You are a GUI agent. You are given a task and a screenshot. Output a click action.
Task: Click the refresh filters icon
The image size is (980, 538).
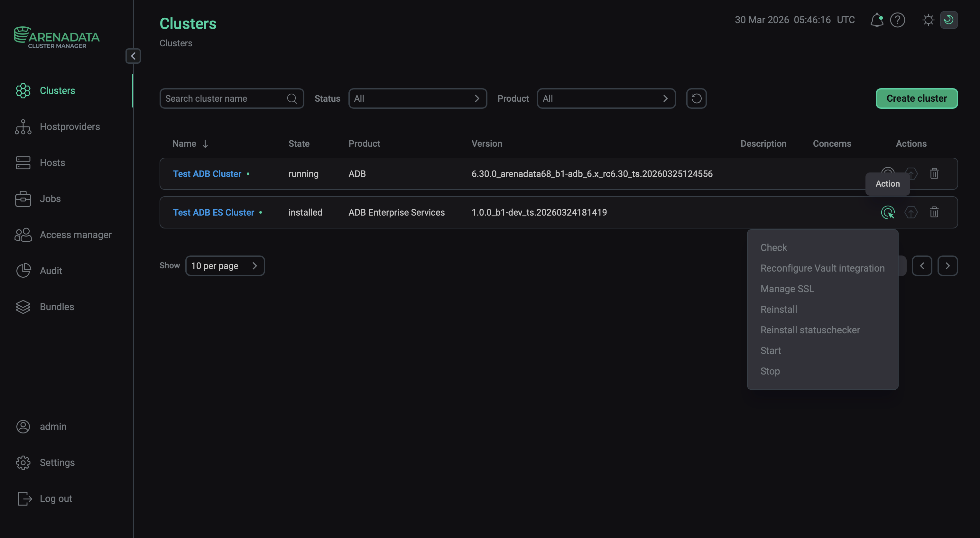[696, 98]
